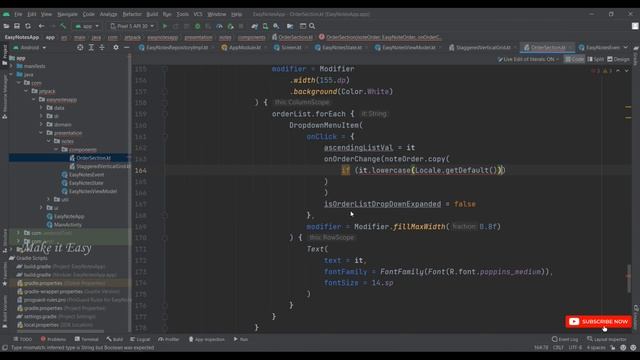Collapse the components package
Screen dimensions: 640x360
coord(56,149)
